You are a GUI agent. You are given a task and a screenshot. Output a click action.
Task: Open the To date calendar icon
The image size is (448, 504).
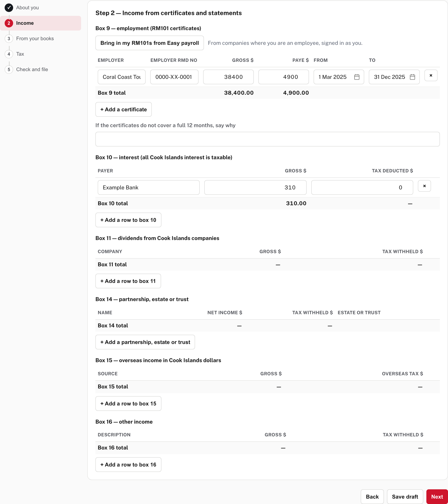click(412, 77)
